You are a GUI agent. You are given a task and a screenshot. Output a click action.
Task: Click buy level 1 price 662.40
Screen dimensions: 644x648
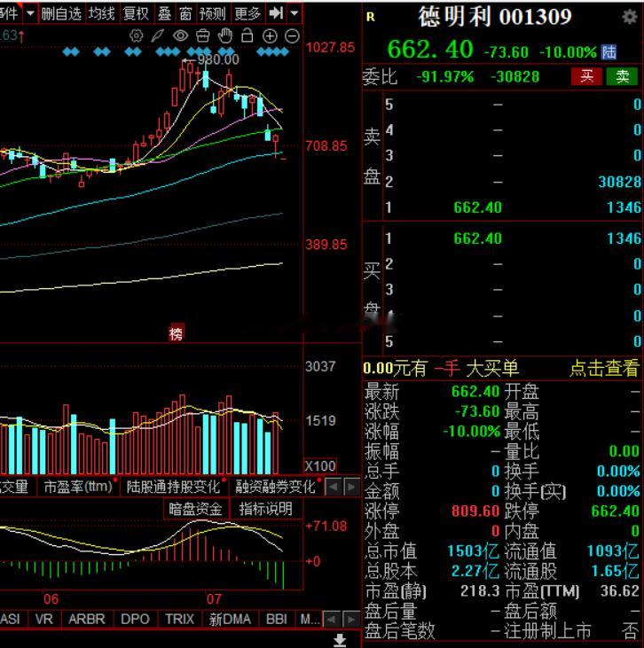(x=478, y=238)
